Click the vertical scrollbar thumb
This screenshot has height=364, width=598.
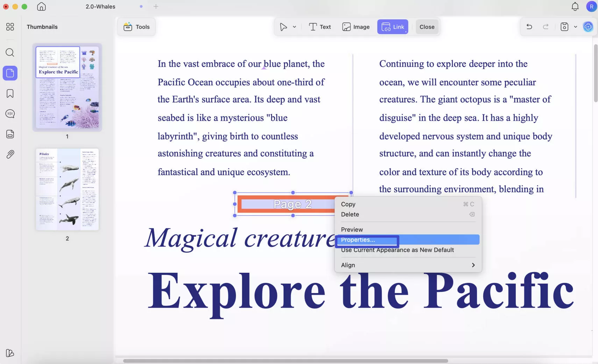pyautogui.click(x=596, y=73)
